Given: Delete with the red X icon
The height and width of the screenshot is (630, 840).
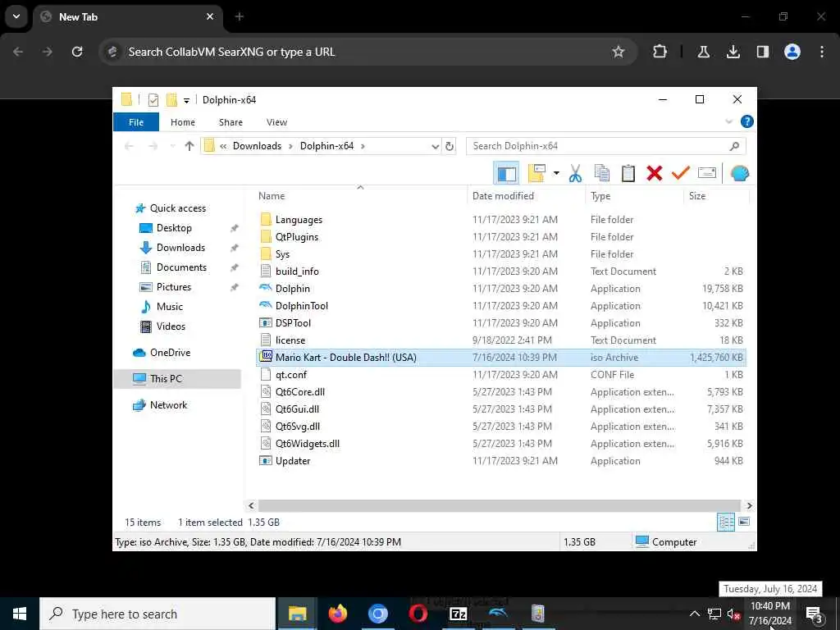Looking at the screenshot, I should (654, 174).
